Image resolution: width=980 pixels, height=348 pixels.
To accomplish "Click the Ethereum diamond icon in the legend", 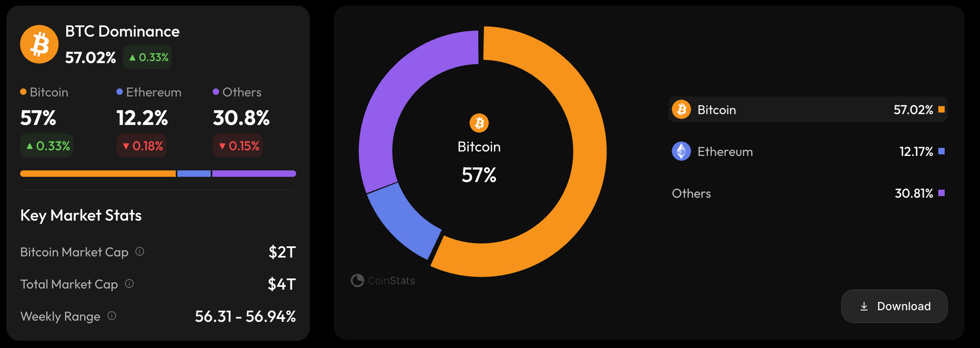I will point(681,151).
